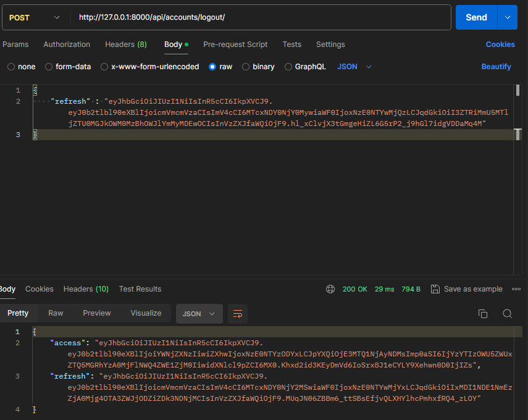Click the 29 ms response time
The width and height of the screenshot is (528, 420).
point(385,289)
